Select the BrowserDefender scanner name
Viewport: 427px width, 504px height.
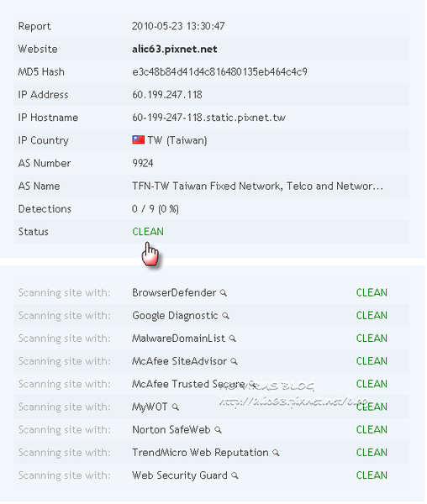coord(175,294)
